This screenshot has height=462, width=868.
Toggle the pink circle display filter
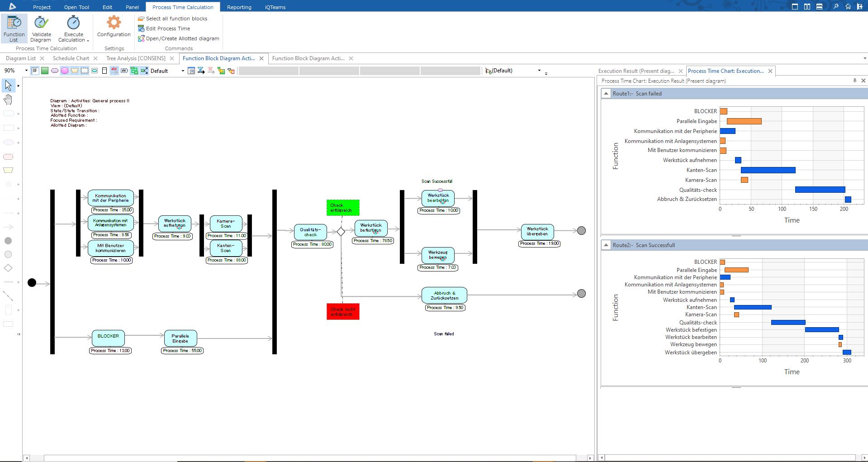click(65, 71)
